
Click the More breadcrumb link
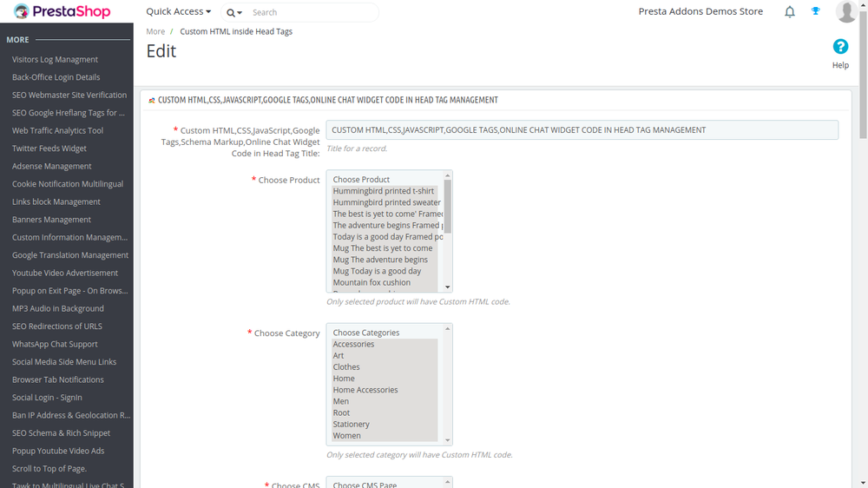click(155, 31)
